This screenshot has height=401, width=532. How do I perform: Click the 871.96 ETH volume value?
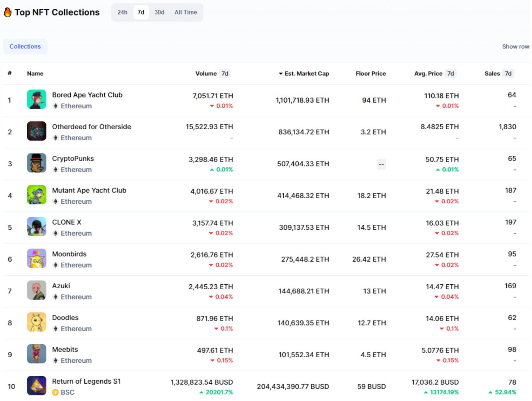215,318
